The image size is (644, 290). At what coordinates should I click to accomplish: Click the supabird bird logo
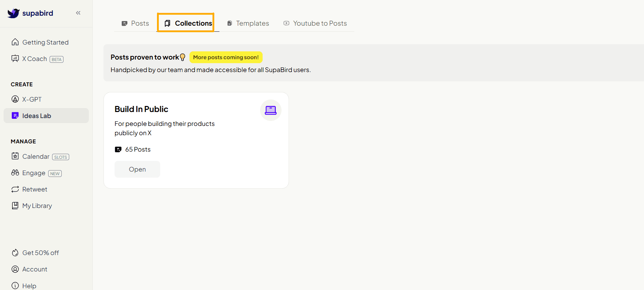14,13
